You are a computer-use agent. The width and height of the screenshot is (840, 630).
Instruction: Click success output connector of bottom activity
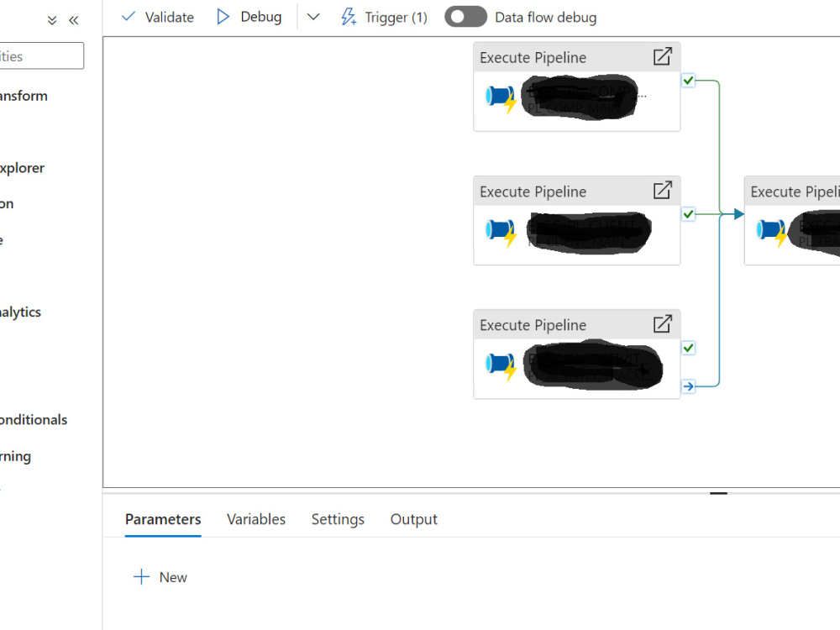pos(689,349)
